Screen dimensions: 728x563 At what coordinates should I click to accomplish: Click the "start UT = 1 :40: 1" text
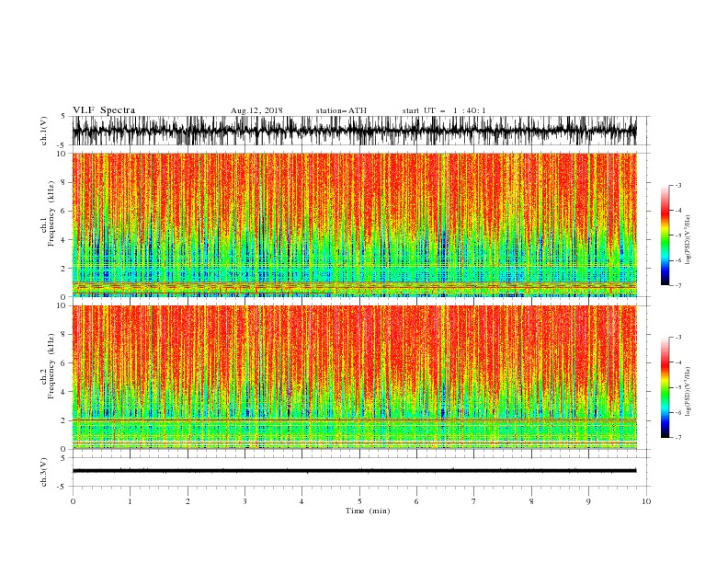tap(444, 110)
